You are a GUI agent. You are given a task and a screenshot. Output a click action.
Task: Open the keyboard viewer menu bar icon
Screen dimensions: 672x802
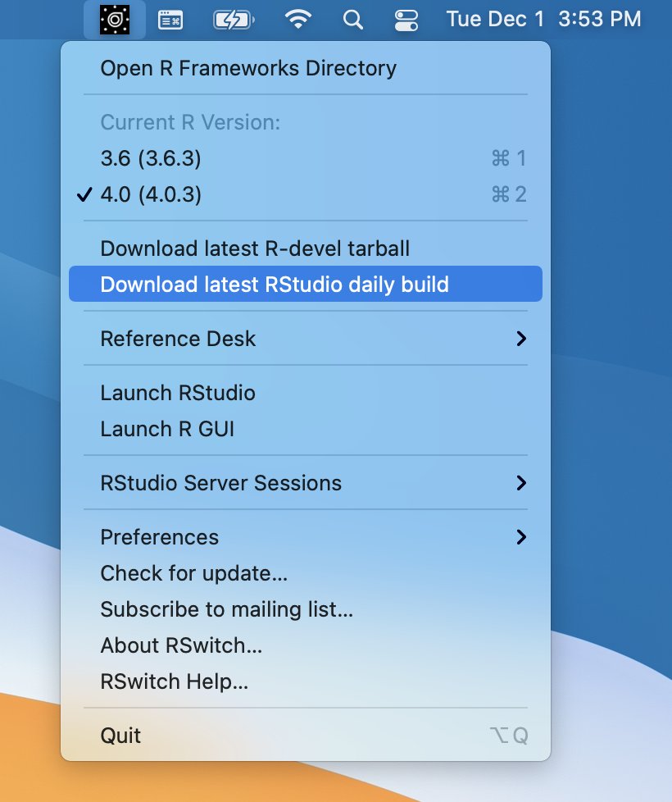pos(170,20)
